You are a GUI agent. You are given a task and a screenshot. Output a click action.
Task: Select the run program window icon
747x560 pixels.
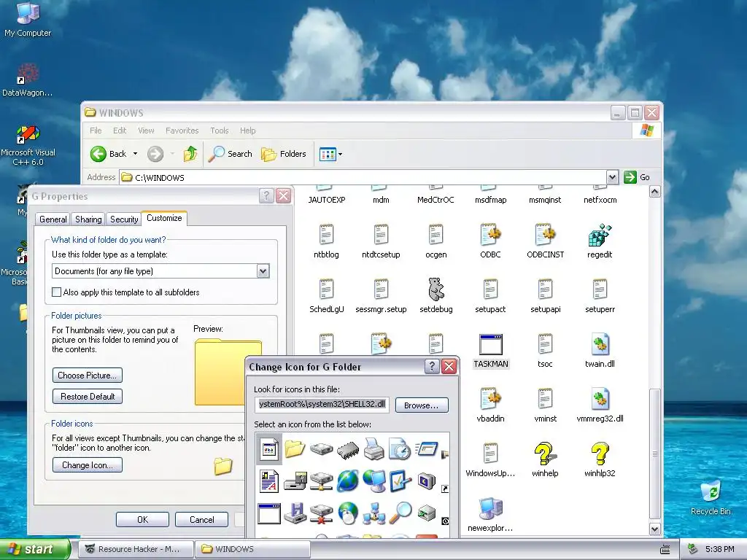[427, 448]
